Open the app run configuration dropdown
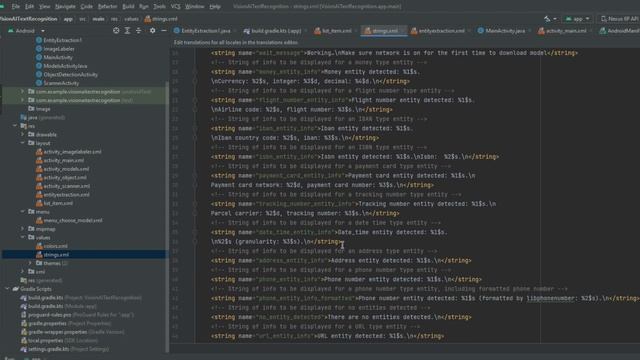Image resolution: width=640 pixels, height=360 pixels. 578,19
